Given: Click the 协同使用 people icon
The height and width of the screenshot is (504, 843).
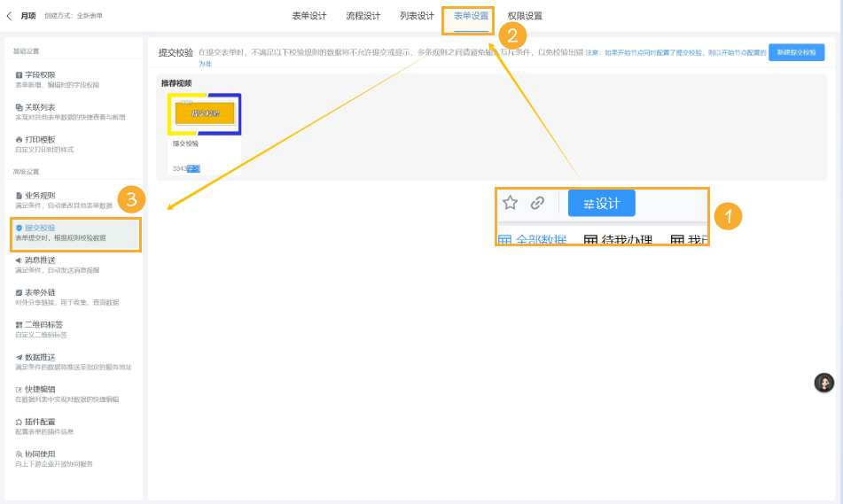Looking at the screenshot, I should pyautogui.click(x=19, y=454).
